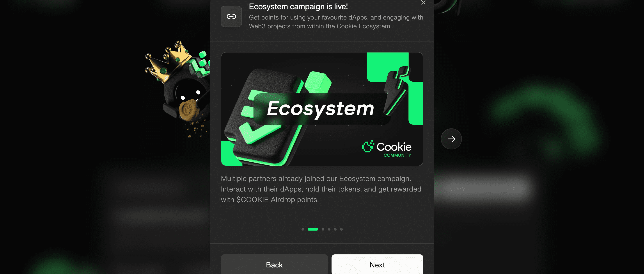Click the golden cookie coin
The image size is (644, 274).
tap(189, 110)
